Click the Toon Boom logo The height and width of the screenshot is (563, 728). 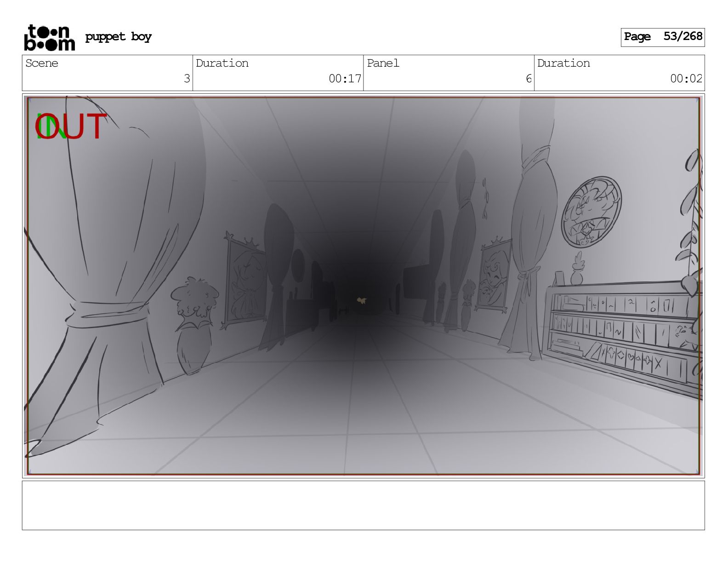(49, 38)
